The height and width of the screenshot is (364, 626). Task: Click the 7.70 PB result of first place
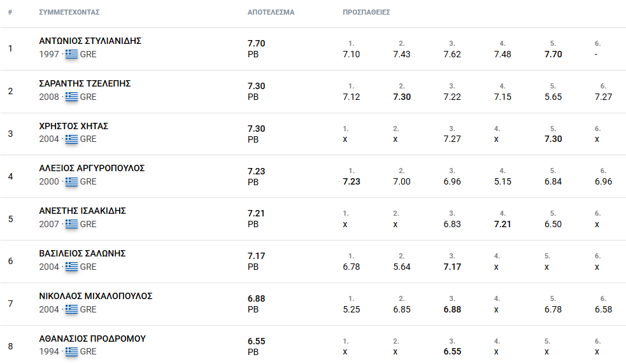pyautogui.click(x=256, y=49)
